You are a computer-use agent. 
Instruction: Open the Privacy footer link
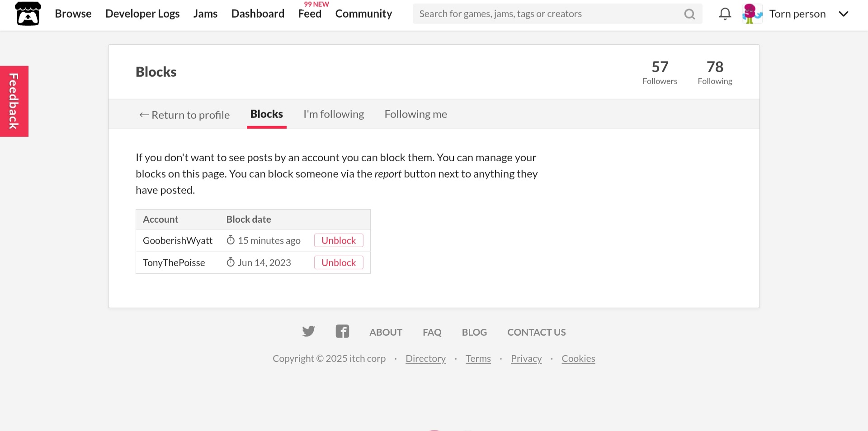point(526,358)
